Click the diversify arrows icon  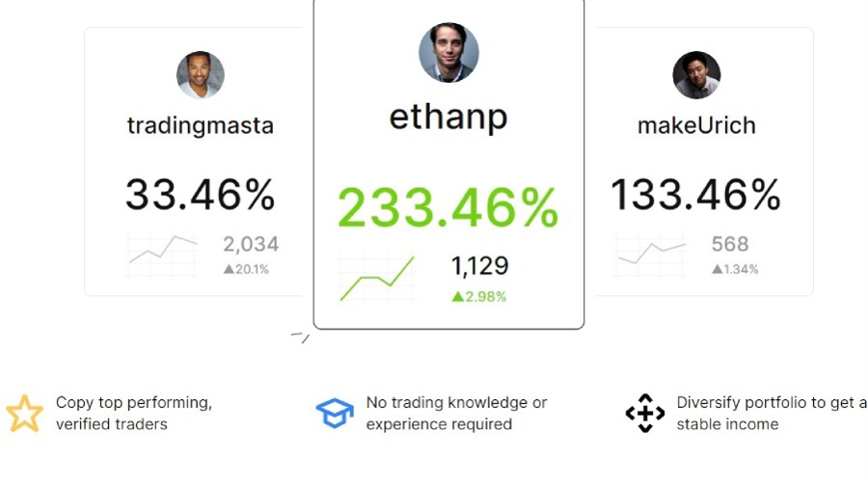[645, 413]
